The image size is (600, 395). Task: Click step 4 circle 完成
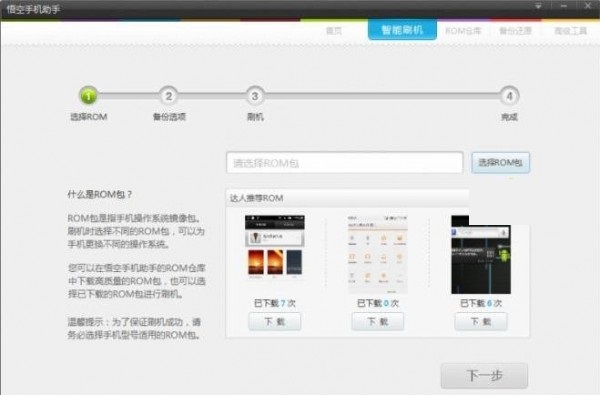point(509,96)
